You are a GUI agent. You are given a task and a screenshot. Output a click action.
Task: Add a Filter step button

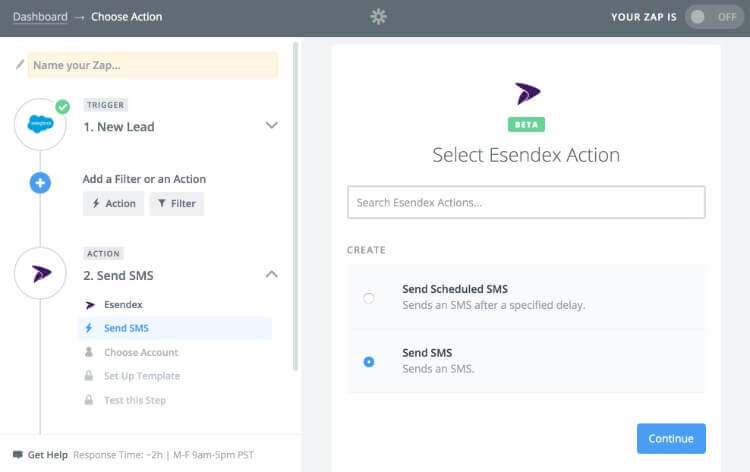pos(176,204)
